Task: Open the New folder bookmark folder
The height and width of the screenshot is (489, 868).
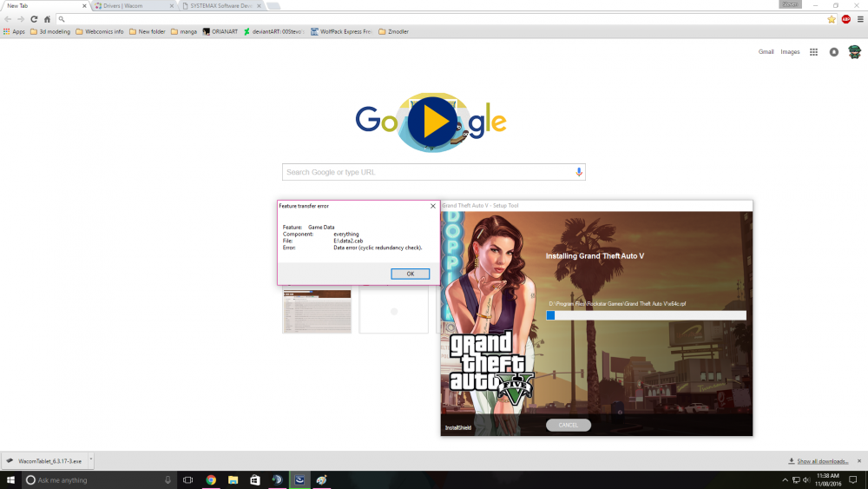Action: [148, 31]
